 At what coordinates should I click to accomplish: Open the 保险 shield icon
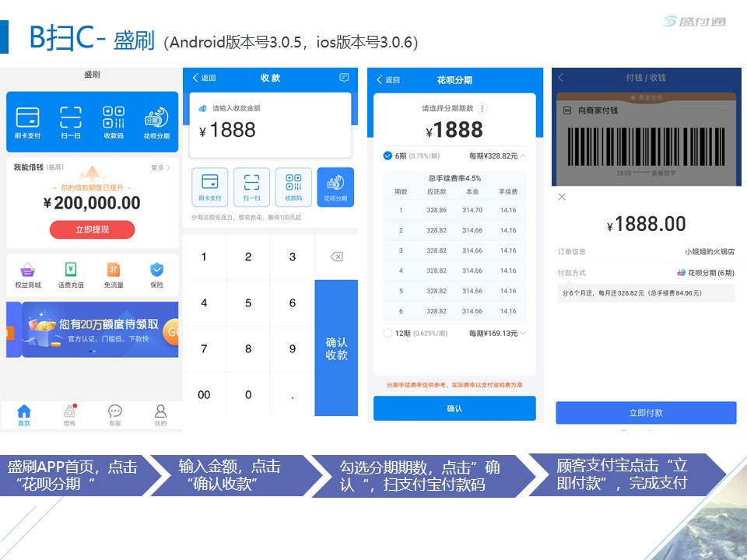pyautogui.click(x=156, y=270)
